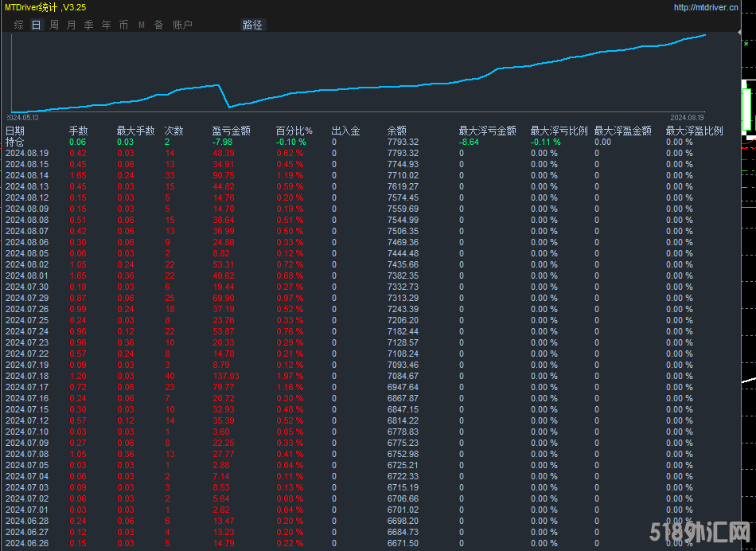Click the 2024.08.19 end-date chart marker
Viewport: 756px width, 551px height.
(x=687, y=116)
